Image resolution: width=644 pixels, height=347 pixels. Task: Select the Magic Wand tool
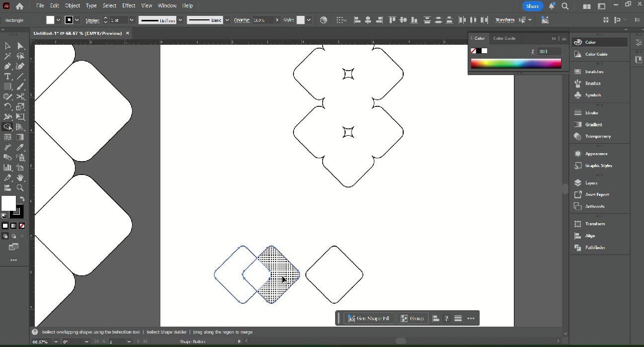click(7, 56)
